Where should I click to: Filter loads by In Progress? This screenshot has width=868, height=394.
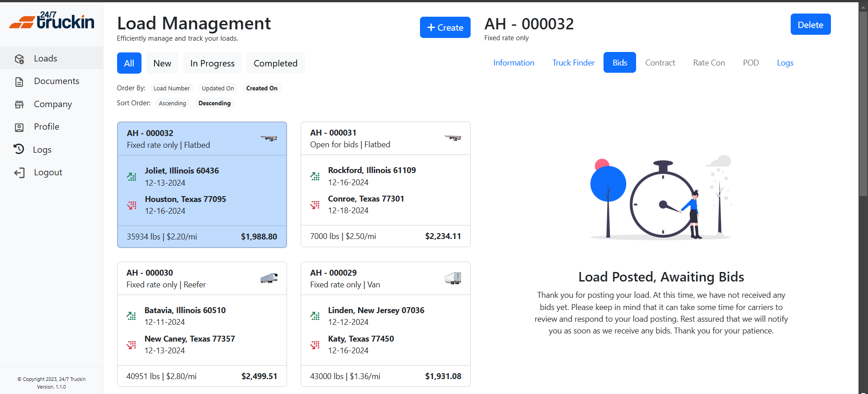pyautogui.click(x=212, y=63)
